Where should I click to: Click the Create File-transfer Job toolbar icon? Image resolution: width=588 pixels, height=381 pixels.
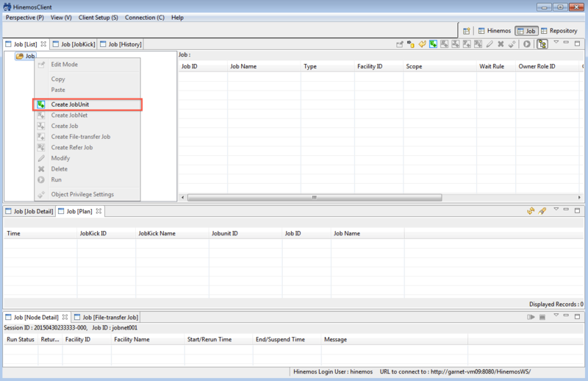(467, 44)
